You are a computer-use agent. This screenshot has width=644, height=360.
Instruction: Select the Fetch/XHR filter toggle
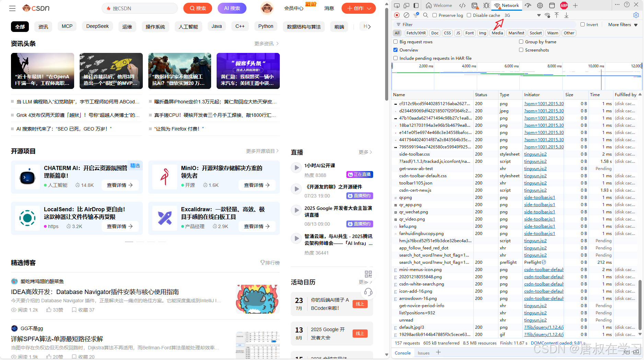coord(416,33)
